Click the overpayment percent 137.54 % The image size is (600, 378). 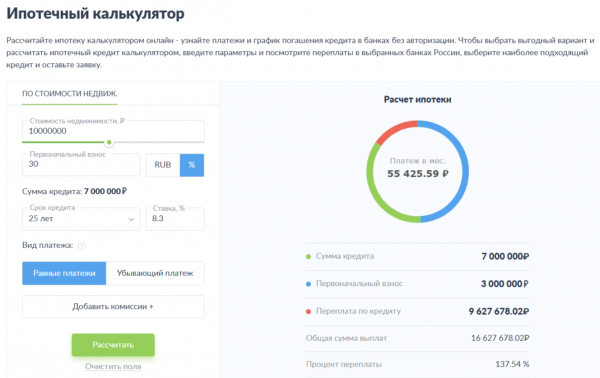[512, 364]
